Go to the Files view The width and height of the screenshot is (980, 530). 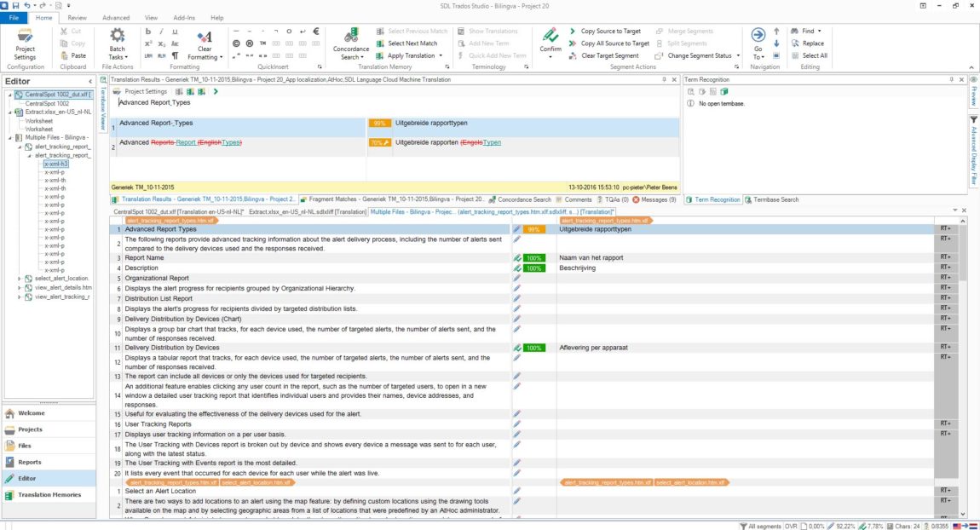49,446
